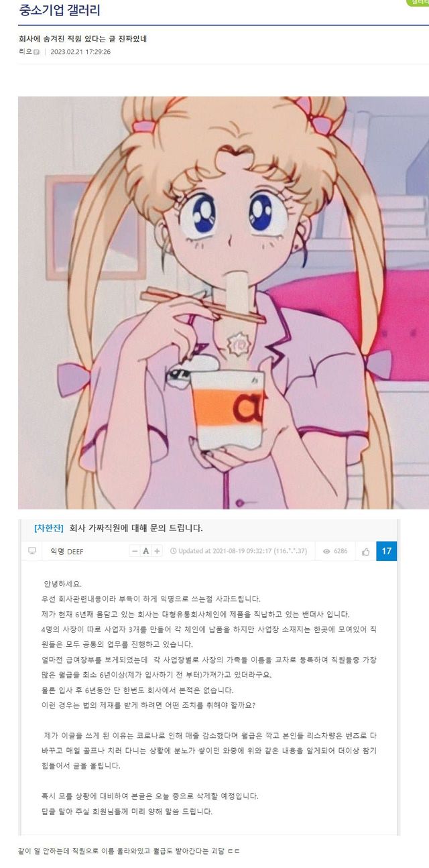Click the monitor icon next to 익명 DEEF
Image resolution: width=429 pixels, height=868 pixels.
coord(32,551)
